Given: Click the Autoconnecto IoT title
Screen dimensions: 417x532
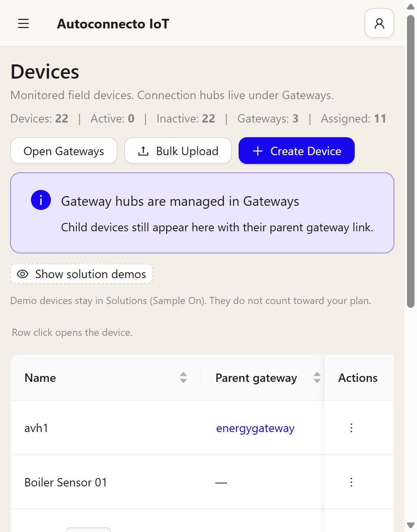Looking at the screenshot, I should [x=113, y=24].
